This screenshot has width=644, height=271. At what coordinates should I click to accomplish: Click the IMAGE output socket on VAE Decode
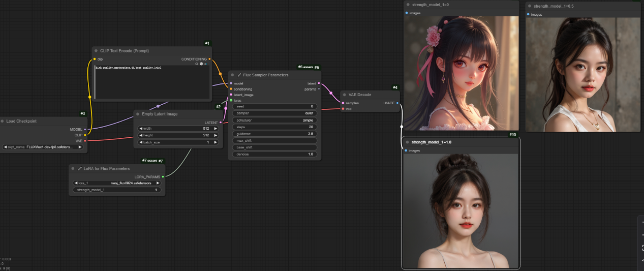coord(397,103)
